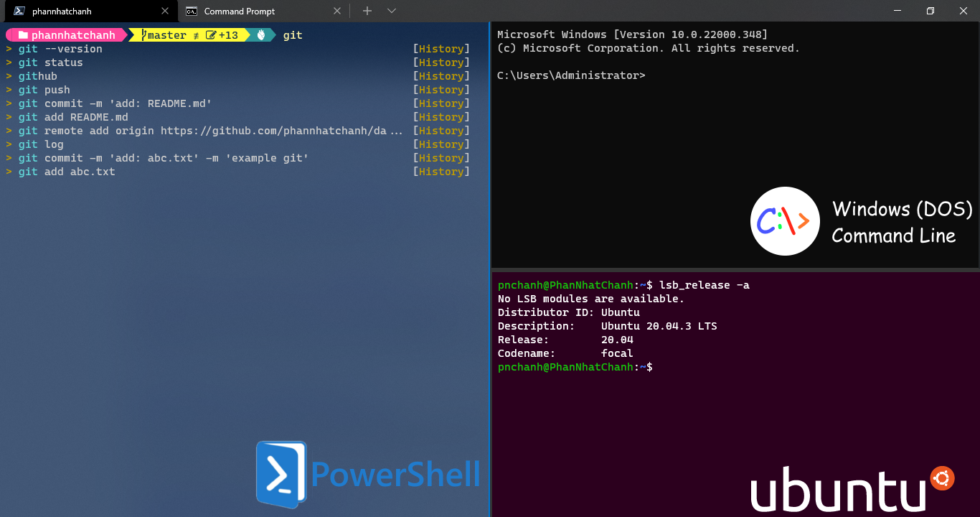Close the Windows Terminal window
The image size is (980, 517).
point(963,11)
